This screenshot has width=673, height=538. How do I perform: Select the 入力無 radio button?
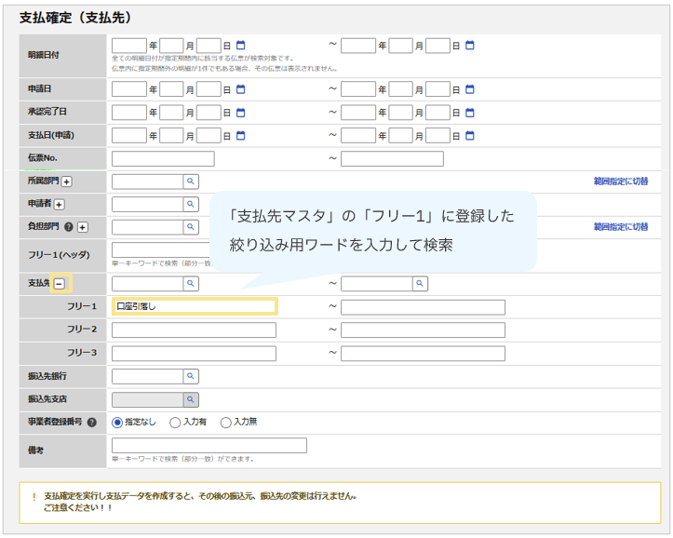tap(226, 422)
